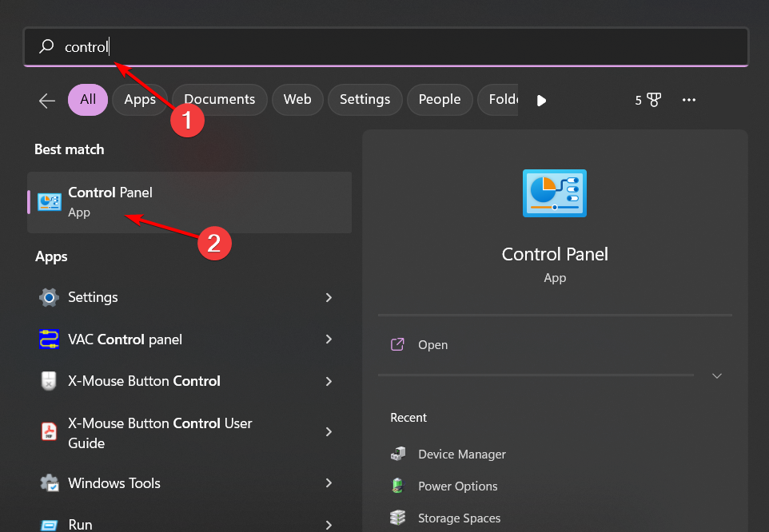
Task: Click the Storage Spaces icon
Action: [398, 518]
